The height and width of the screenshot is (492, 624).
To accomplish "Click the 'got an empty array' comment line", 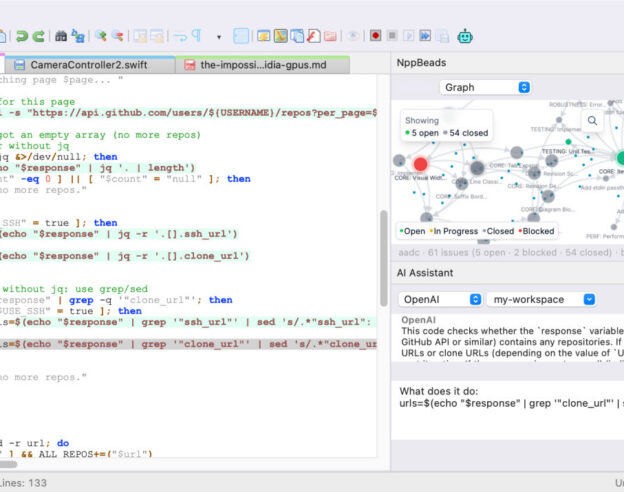I will pos(100,135).
